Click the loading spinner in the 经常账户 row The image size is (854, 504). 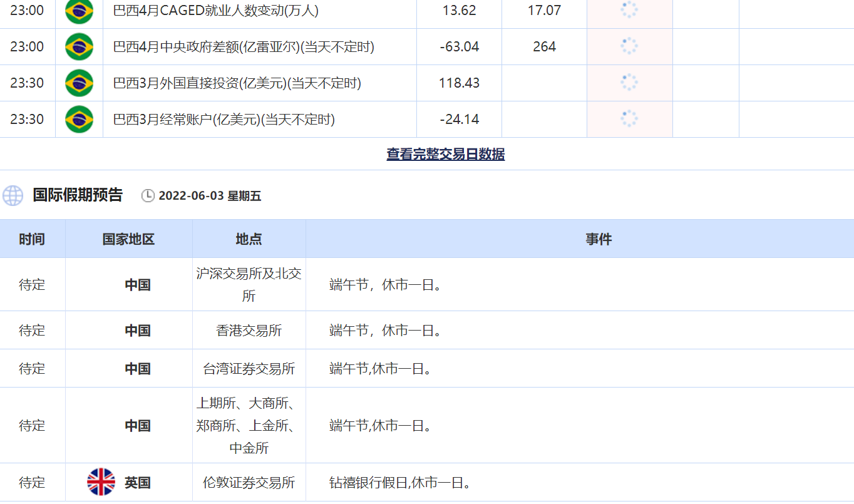(x=629, y=119)
